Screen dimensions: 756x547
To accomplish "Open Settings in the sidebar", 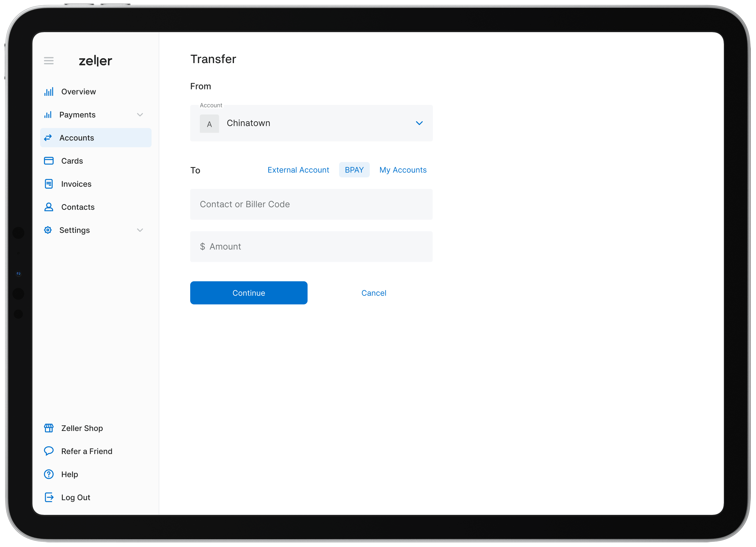I will pos(96,230).
